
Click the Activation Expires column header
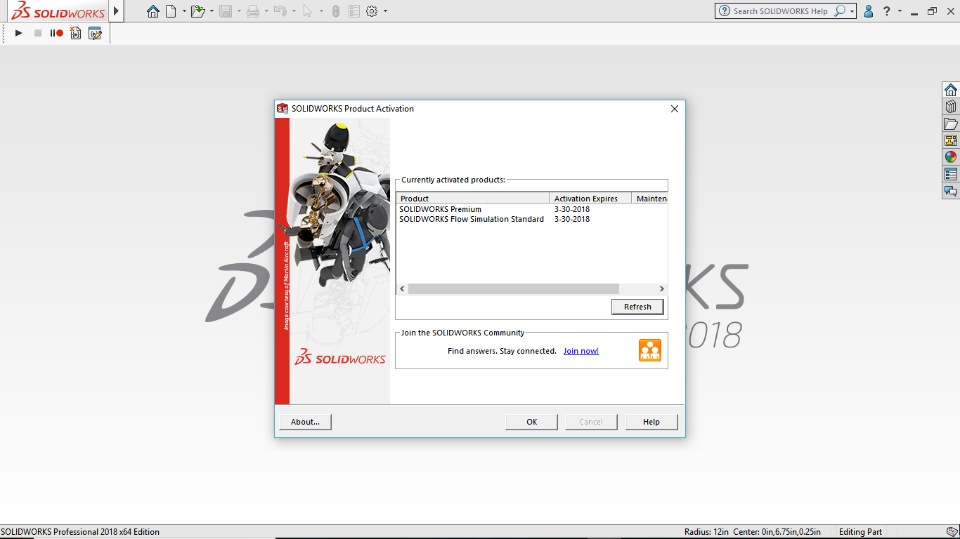pos(590,198)
